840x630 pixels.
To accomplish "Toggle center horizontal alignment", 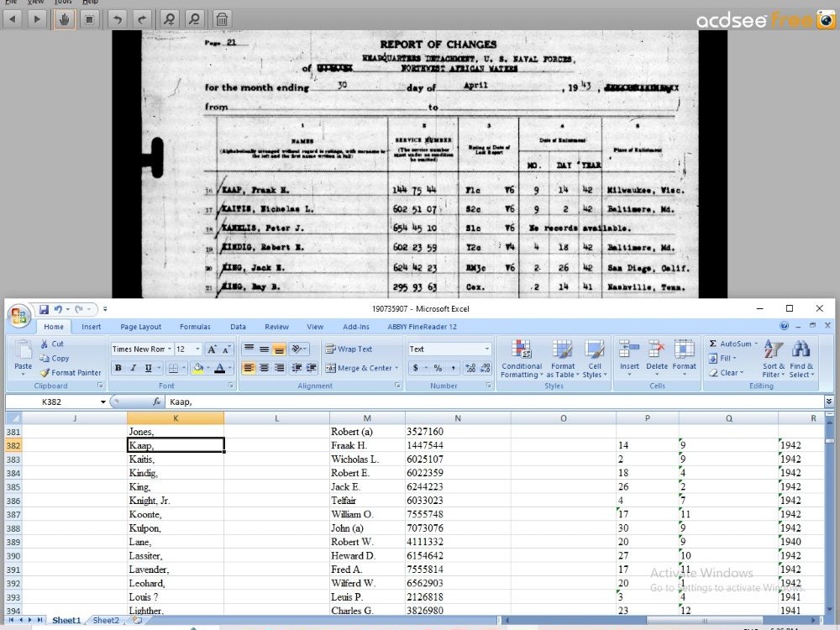I will tap(264, 368).
